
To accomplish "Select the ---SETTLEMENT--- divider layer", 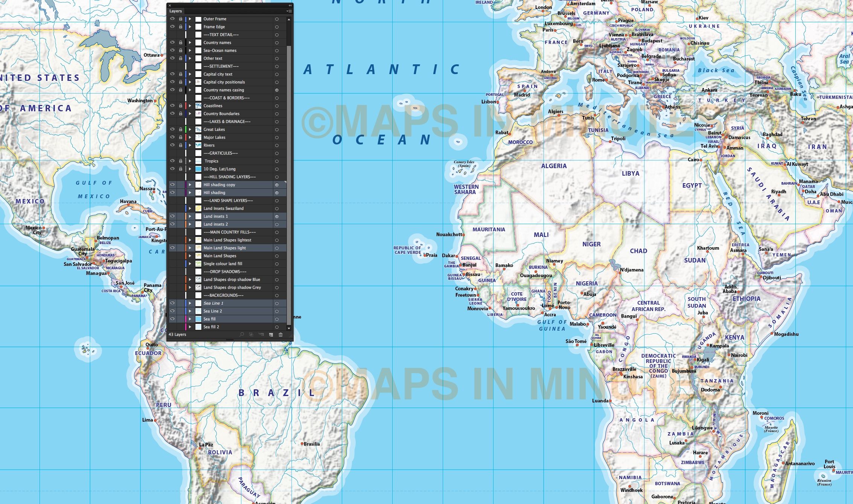I will pyautogui.click(x=221, y=66).
